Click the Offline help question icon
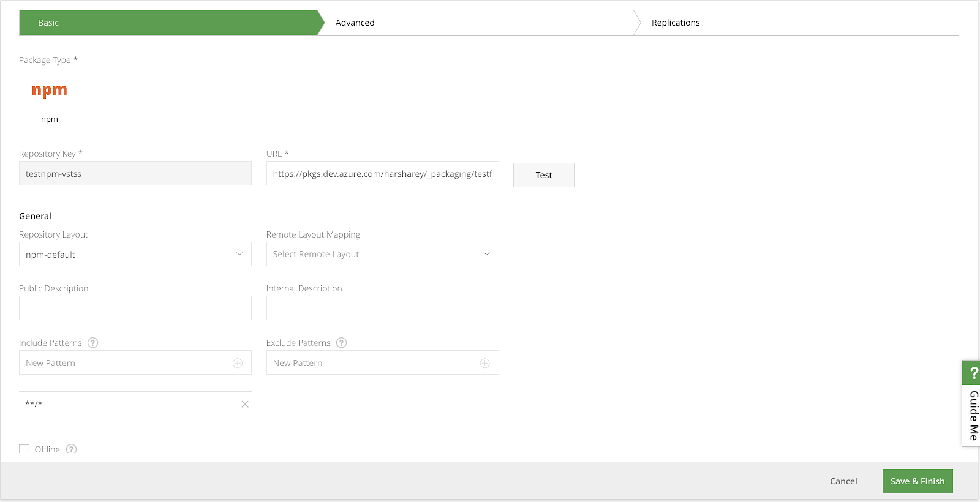This screenshot has width=980, height=502. 72,449
